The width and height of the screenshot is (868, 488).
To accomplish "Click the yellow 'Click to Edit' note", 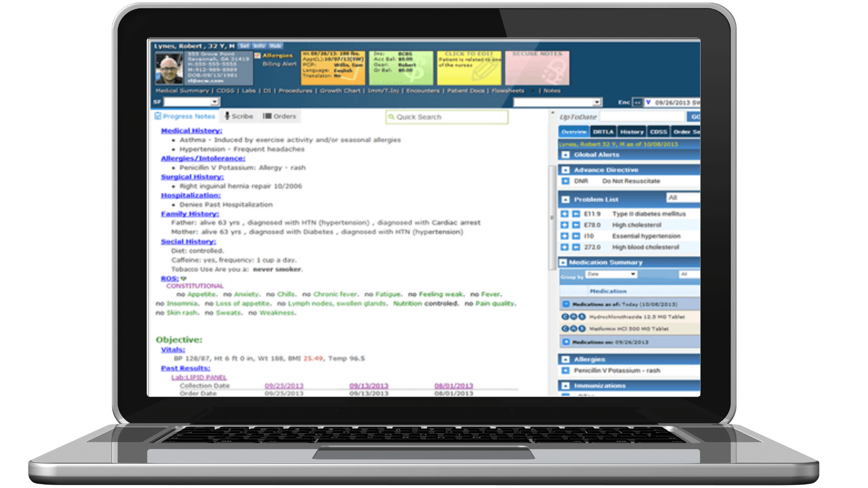I will [x=469, y=68].
